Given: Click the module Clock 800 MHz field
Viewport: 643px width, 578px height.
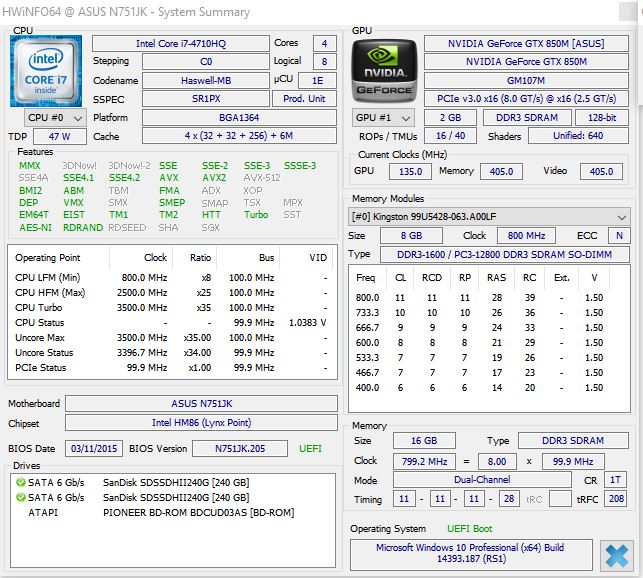Looking at the screenshot, I should pos(526,235).
